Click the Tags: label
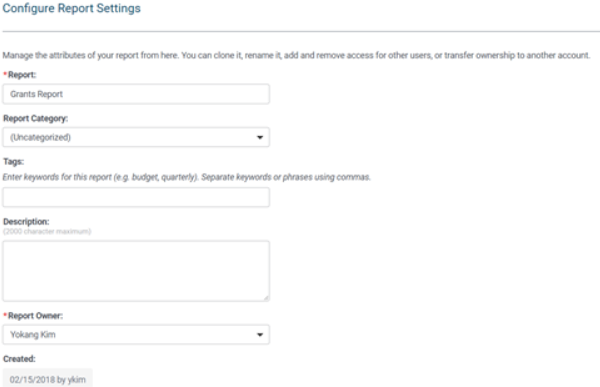The height and width of the screenshot is (387, 600). [13, 162]
